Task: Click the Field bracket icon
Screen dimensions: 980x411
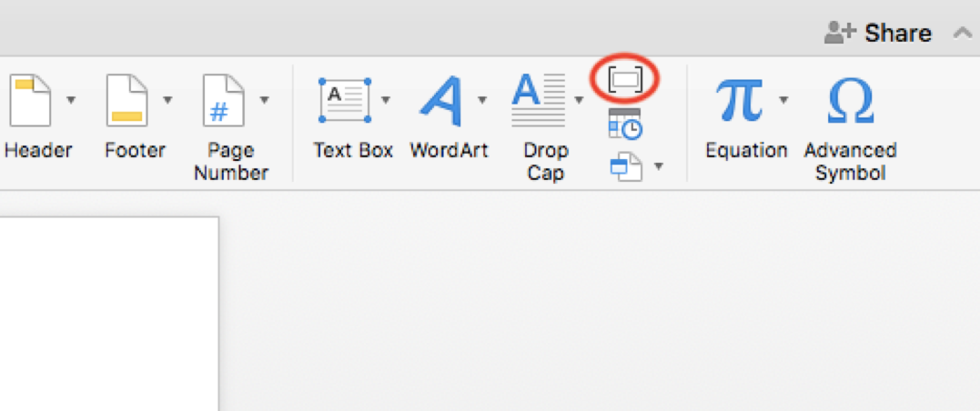Action: click(625, 81)
